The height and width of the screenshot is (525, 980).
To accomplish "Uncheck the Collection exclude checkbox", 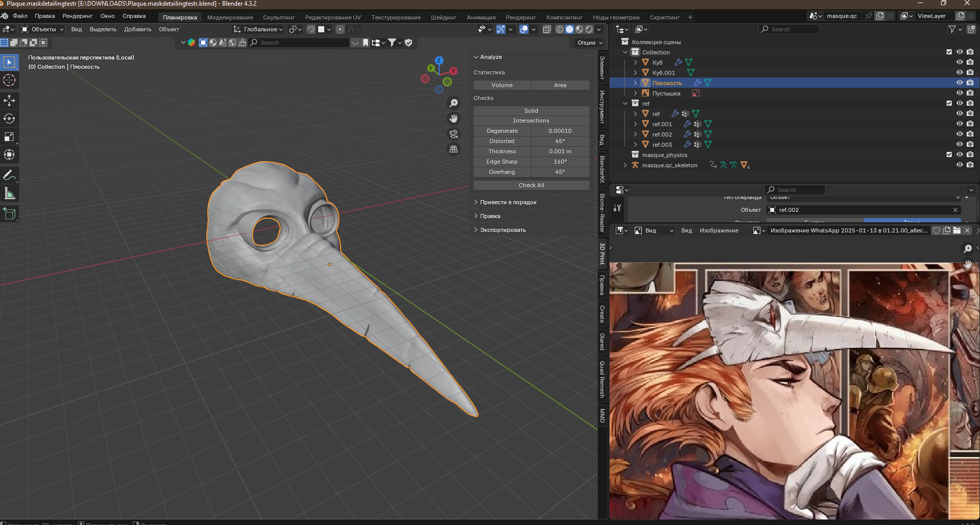I will 949,52.
